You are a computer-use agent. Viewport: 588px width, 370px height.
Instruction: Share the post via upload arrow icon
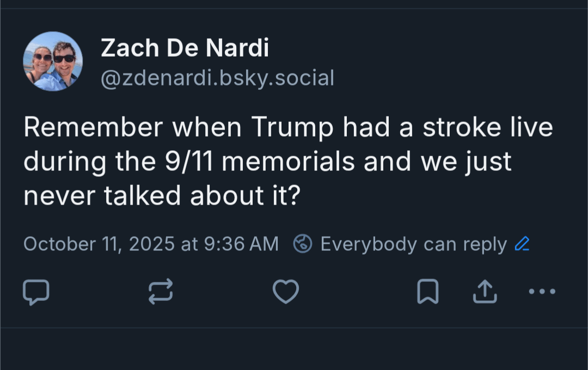(485, 292)
